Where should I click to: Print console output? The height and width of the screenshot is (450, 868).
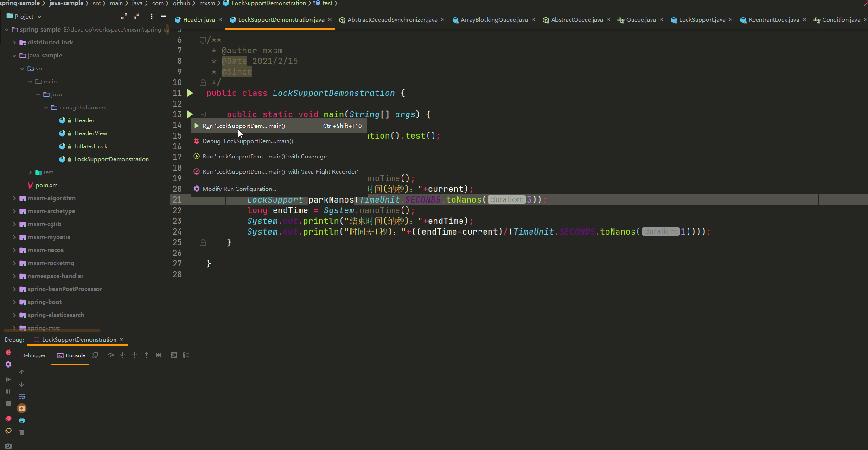(x=22, y=420)
